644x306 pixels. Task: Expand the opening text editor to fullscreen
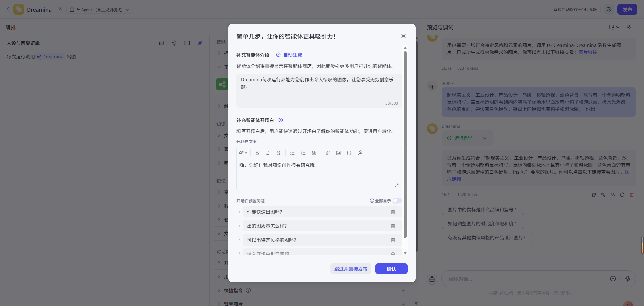(397, 185)
